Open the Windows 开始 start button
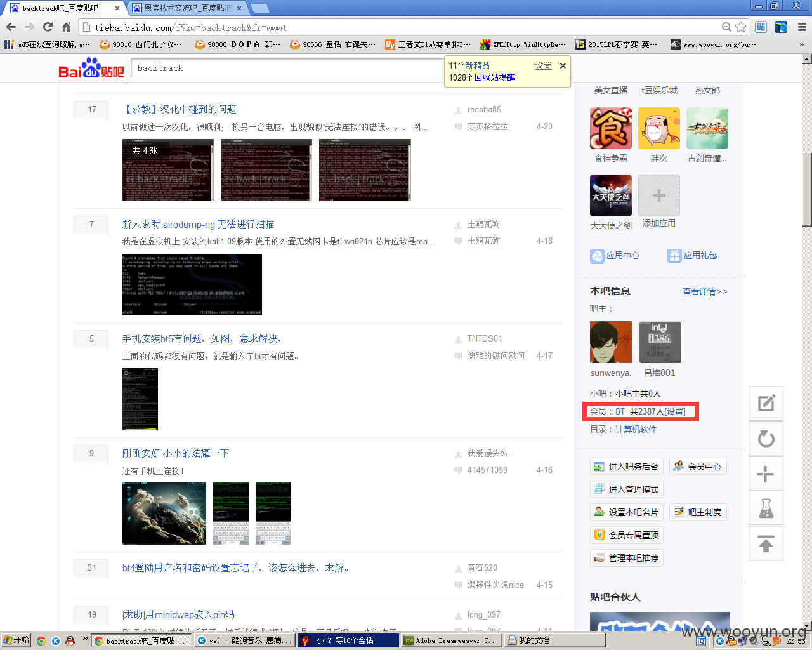 click(x=16, y=640)
